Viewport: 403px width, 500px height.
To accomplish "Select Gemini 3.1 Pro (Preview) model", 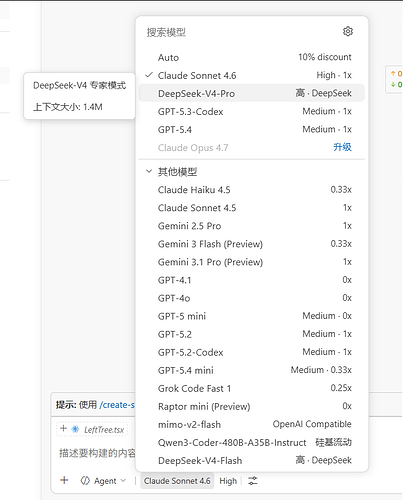I will tap(252, 262).
